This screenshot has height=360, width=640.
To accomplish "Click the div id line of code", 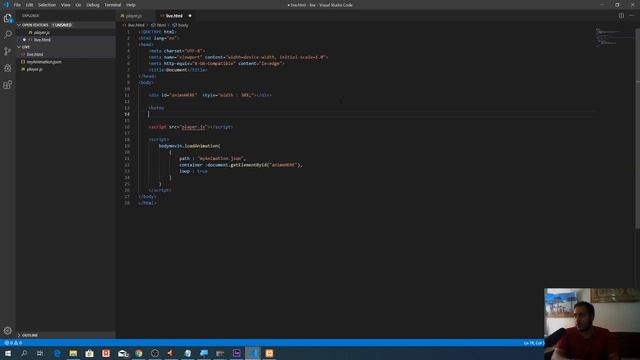I will click(x=210, y=95).
